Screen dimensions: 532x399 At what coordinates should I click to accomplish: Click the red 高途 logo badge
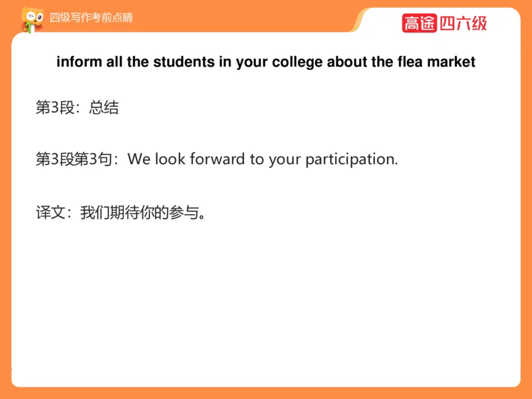[x=419, y=23]
